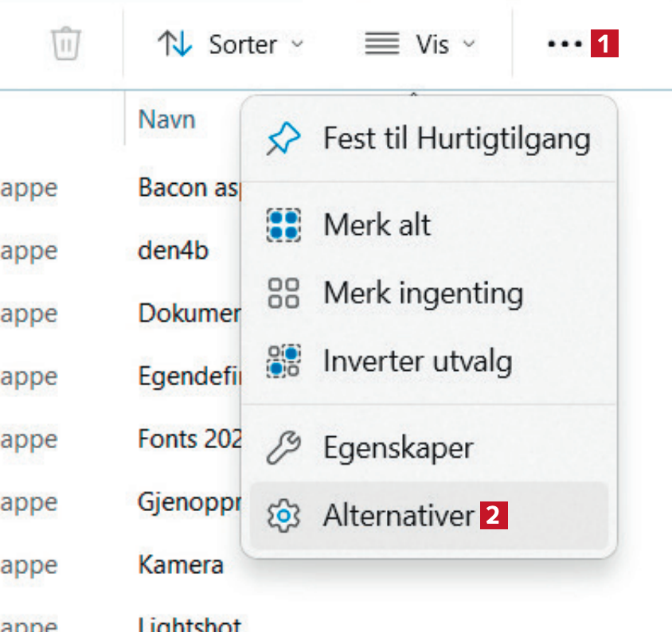Click the Merk ingenting squares icon

(283, 294)
